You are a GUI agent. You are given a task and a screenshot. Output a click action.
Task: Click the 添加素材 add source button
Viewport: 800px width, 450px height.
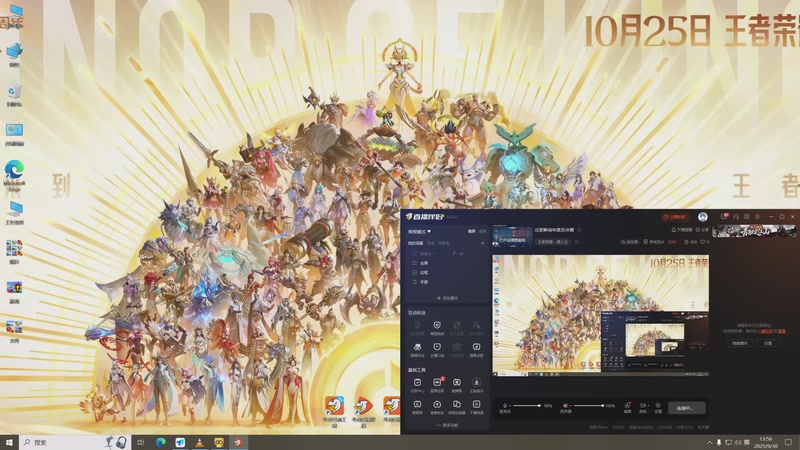pyautogui.click(x=447, y=298)
